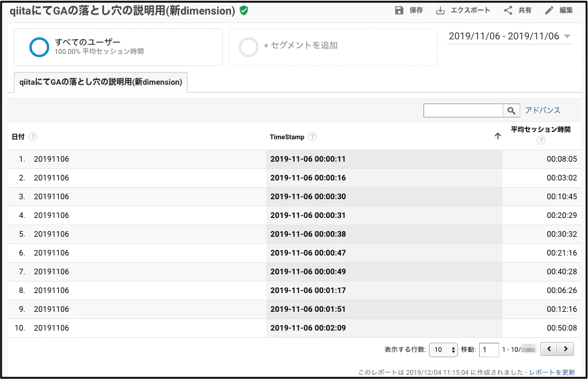
Task: Sort by 平均セッション時間 column header
Action: coord(541,130)
